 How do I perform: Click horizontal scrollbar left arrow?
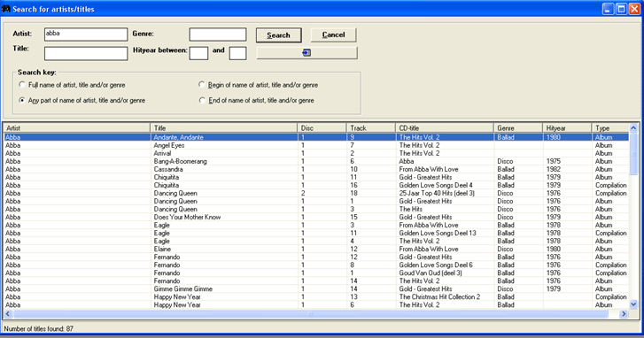pos(8,314)
